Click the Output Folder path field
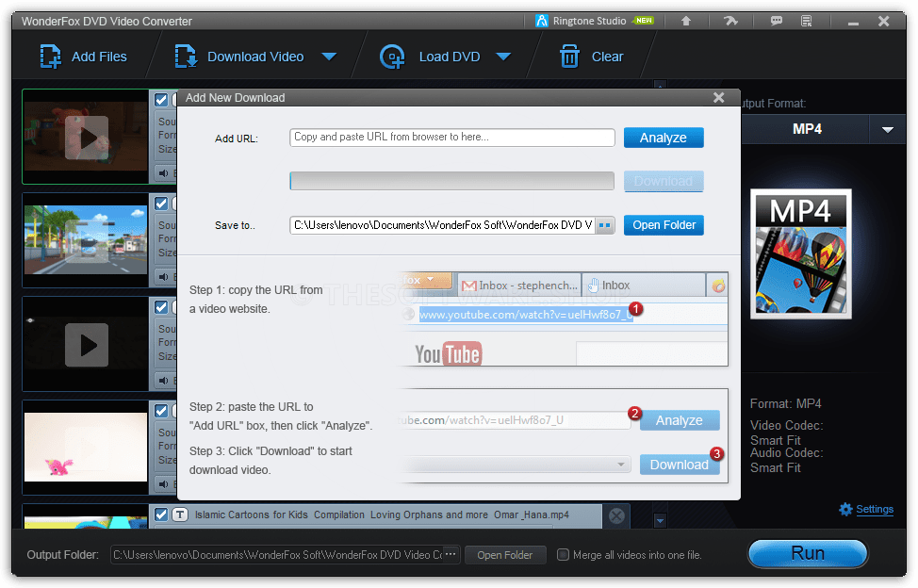 point(276,555)
